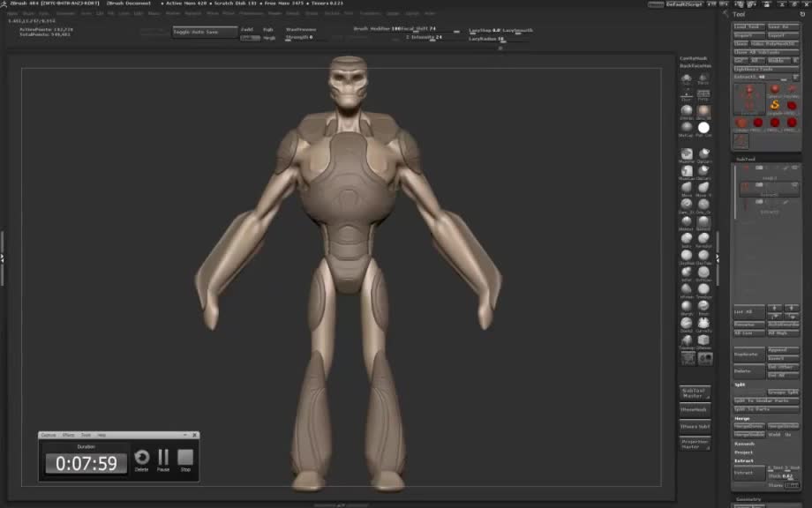The height and width of the screenshot is (508, 812).
Task: Select the cube-shaped brush beside Topology
Action: (703, 340)
